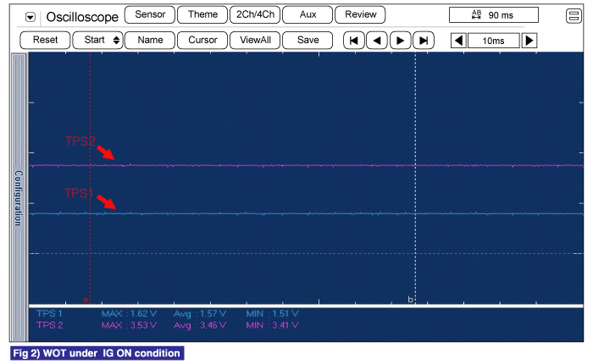
Task: Select the Aux button
Action: click(x=308, y=14)
